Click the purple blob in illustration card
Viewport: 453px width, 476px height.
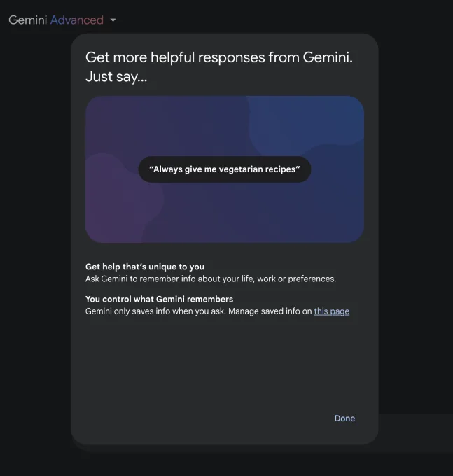coord(120,197)
